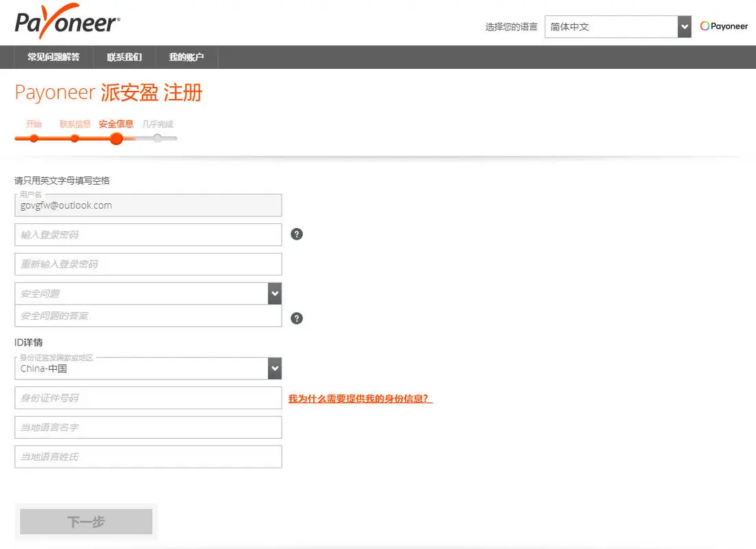Image resolution: width=756 pixels, height=549 pixels.
Task: Open 联系我们 contact us menu item
Action: pyautogui.click(x=125, y=57)
